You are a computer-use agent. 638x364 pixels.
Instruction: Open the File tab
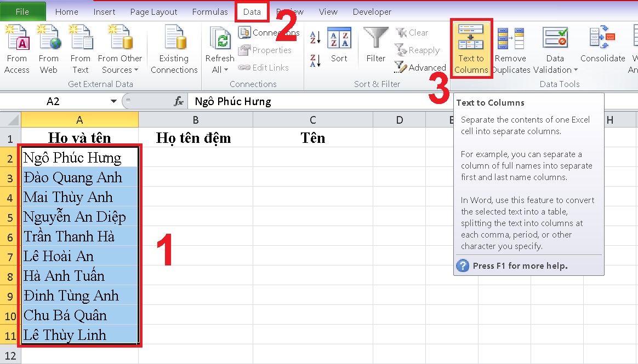click(x=23, y=11)
